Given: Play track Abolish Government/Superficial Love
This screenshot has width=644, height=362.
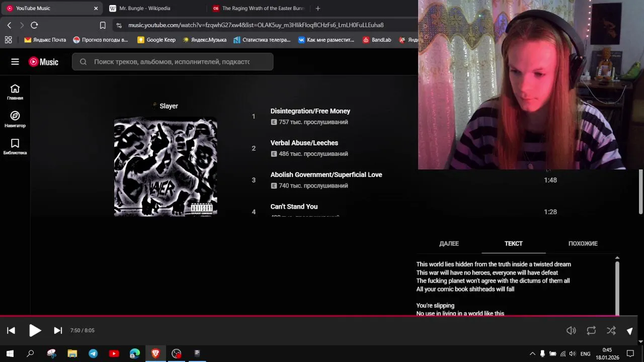Looking at the screenshot, I should 326,174.
